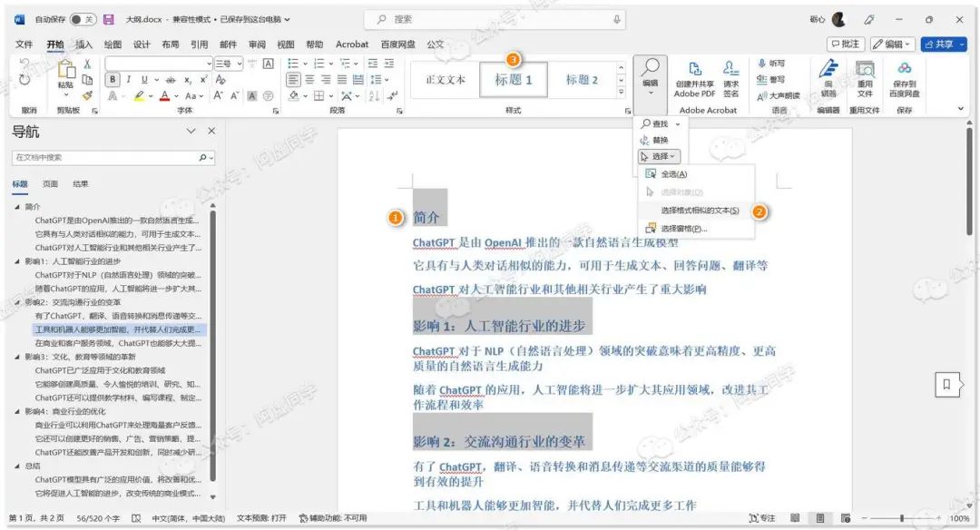
Task: Apply the 标题 1 style
Action: pos(513,79)
